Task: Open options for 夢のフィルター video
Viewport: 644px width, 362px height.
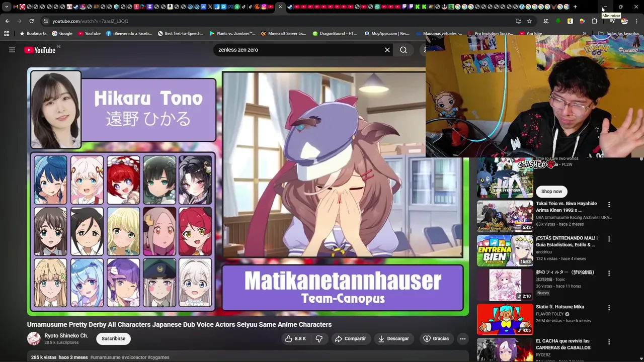Action: [x=609, y=273]
